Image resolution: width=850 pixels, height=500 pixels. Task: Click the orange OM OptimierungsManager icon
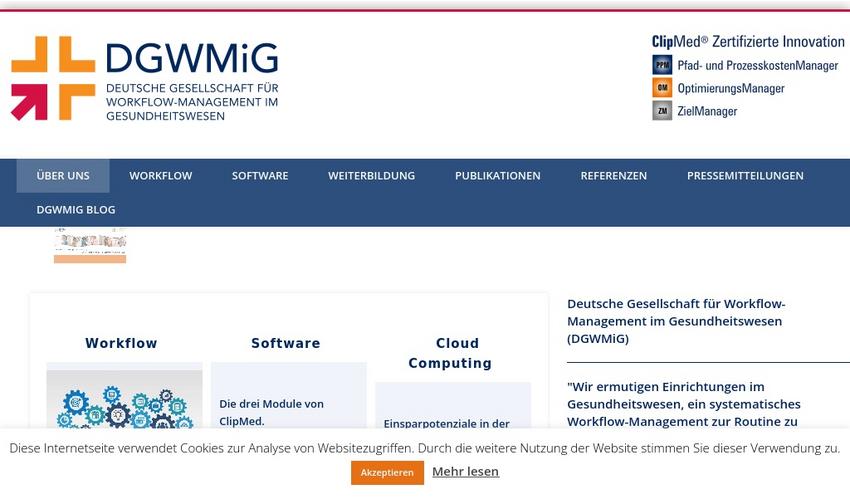662,88
